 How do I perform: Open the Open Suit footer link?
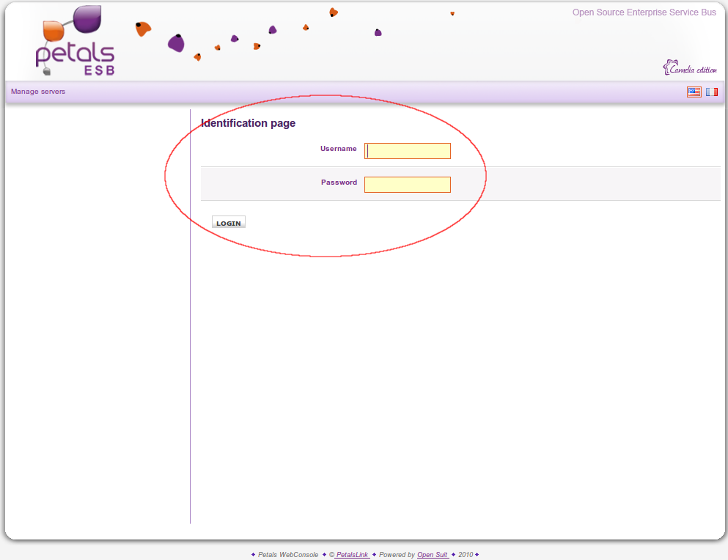coord(433,555)
